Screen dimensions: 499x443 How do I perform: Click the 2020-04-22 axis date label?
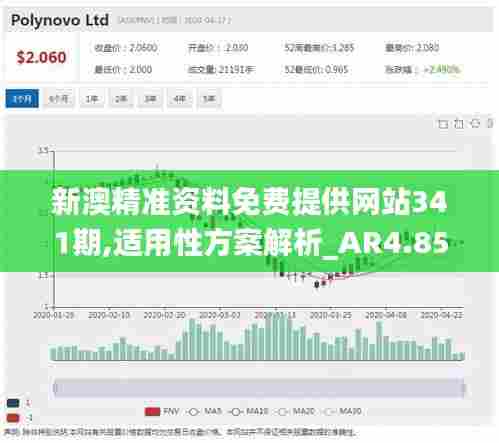click(441, 315)
